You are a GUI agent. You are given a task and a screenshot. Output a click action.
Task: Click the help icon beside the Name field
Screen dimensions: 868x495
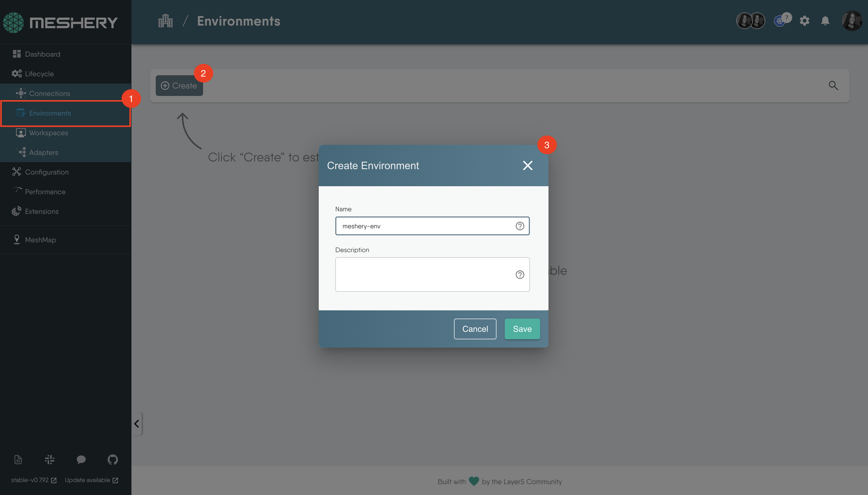(520, 226)
